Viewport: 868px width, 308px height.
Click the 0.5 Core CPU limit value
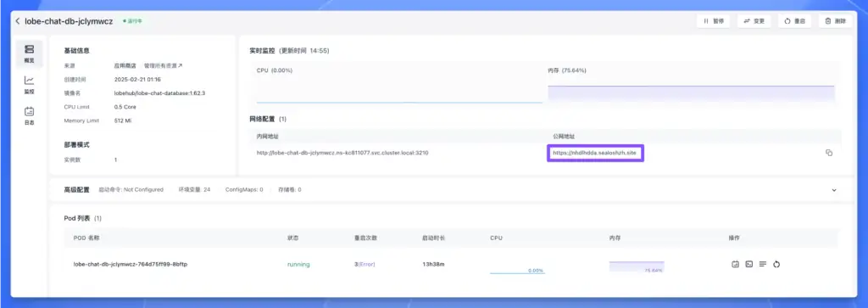(125, 107)
